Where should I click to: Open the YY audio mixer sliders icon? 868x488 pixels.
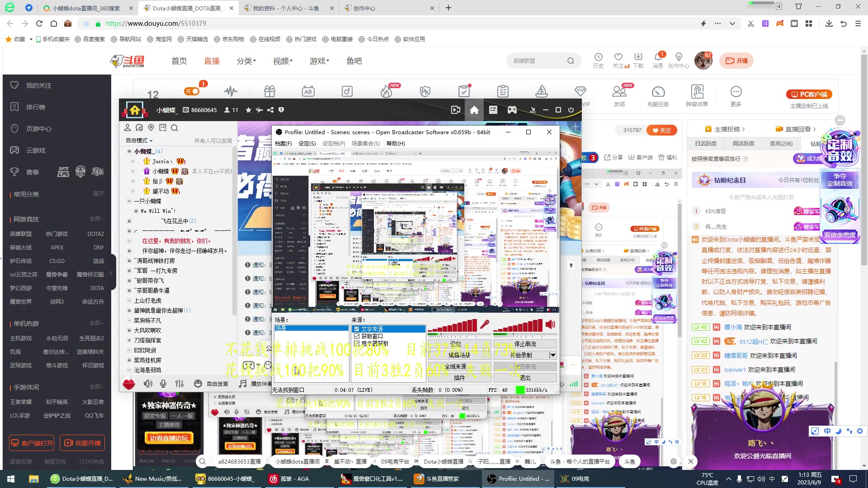pos(179,384)
